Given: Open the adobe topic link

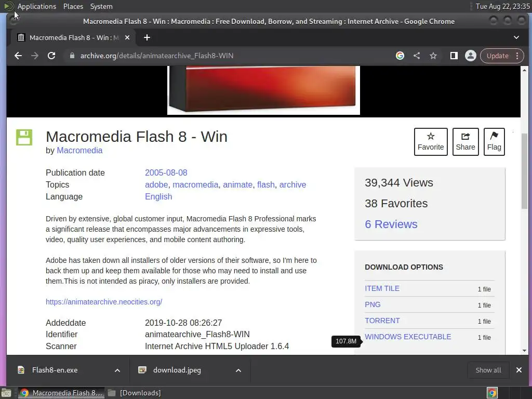Looking at the screenshot, I should coord(156,184).
